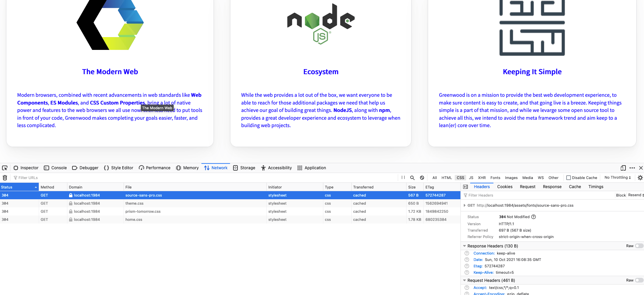644x295 pixels.
Task: Pause network recording with the pause icon
Action: pos(403,178)
